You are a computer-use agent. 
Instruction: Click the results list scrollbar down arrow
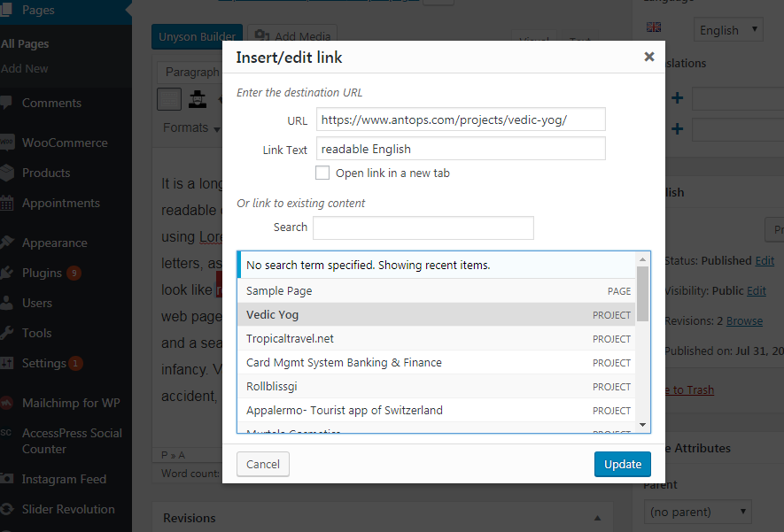click(x=642, y=425)
